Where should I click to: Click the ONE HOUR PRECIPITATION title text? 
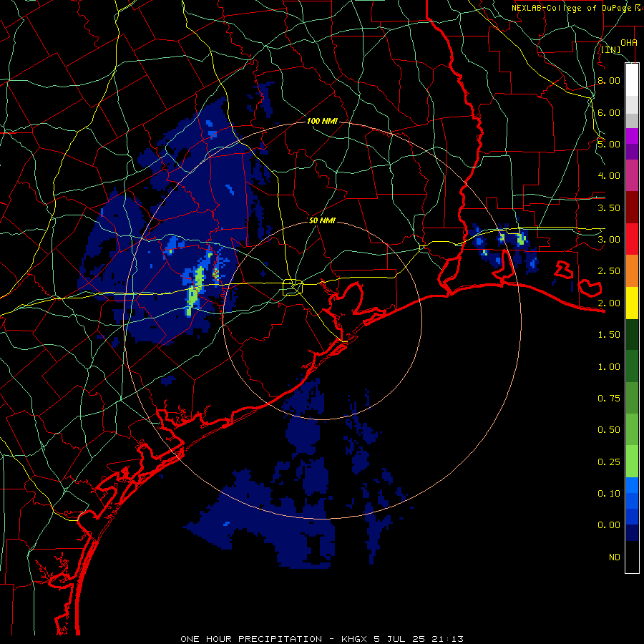251,639
